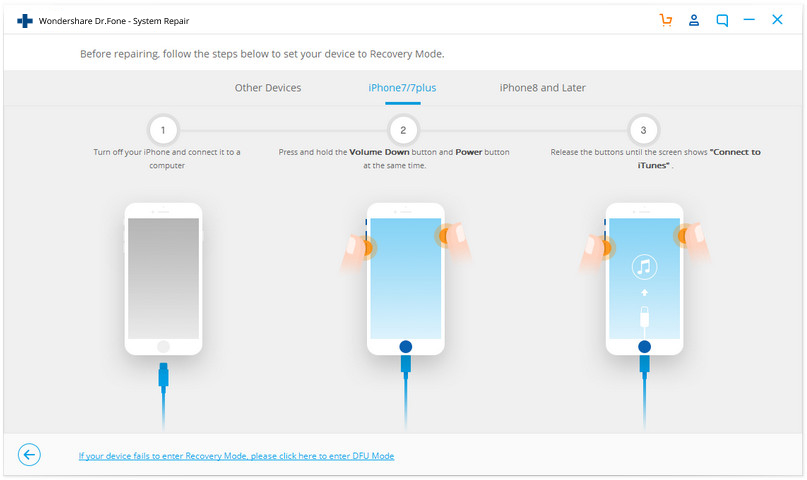807x480 pixels.
Task: Switch to iPhone8 and Later tab
Action: (542, 88)
